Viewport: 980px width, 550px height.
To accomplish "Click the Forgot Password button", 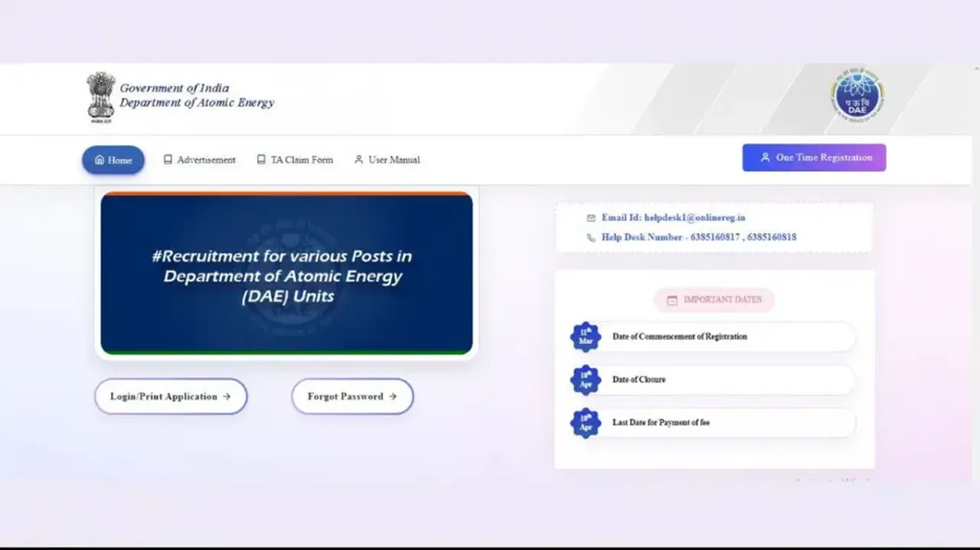I will [352, 396].
